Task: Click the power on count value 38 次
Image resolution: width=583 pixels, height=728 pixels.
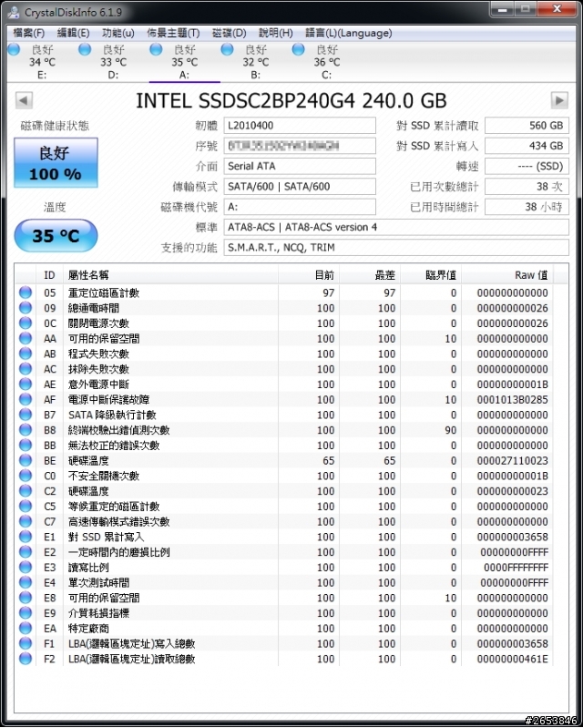Action: pyautogui.click(x=527, y=187)
